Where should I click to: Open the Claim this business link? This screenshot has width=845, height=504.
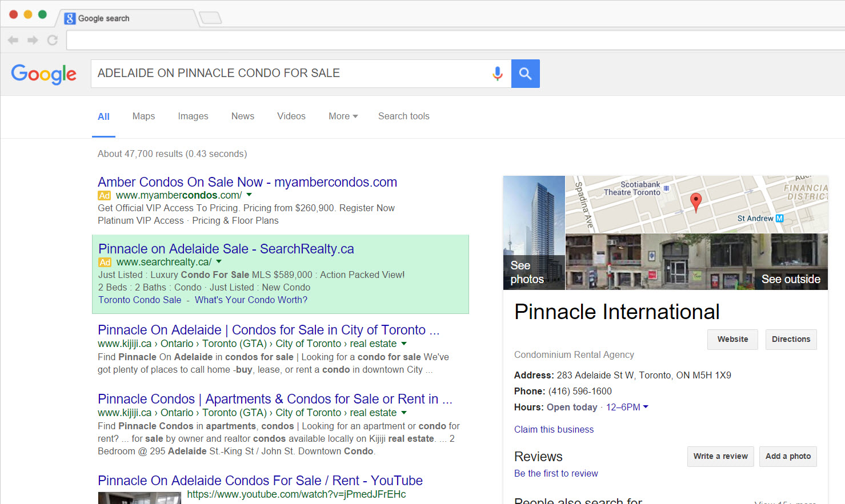554,430
